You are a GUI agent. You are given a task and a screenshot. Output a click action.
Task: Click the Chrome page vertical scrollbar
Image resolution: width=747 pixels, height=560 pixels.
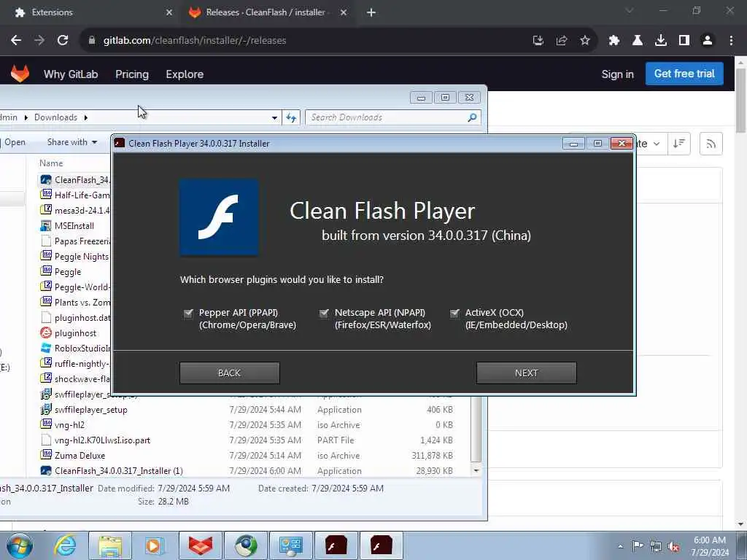741,100
